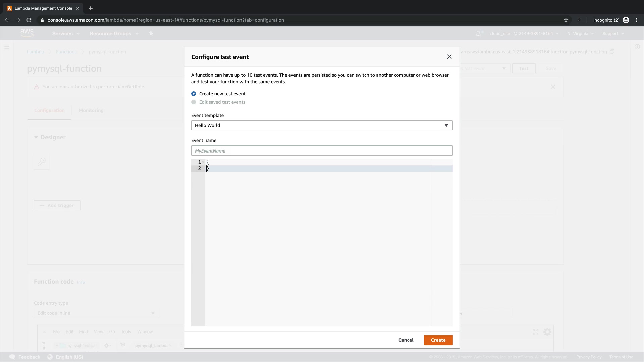644x362 pixels.
Task: Open the Event template dropdown
Action: click(x=322, y=125)
